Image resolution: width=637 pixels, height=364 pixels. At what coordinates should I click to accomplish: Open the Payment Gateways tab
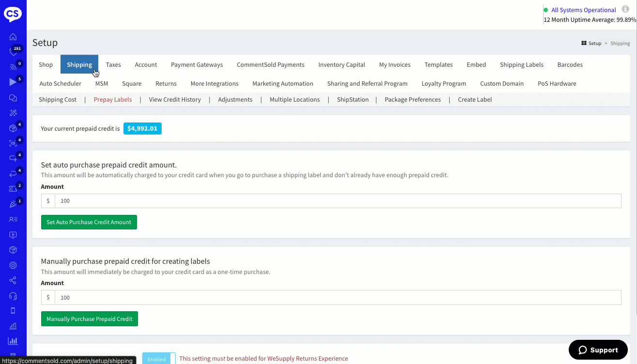[197, 65]
